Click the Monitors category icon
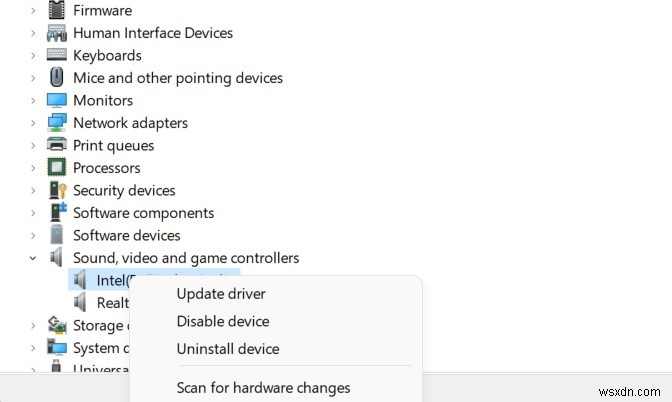 pyautogui.click(x=57, y=100)
